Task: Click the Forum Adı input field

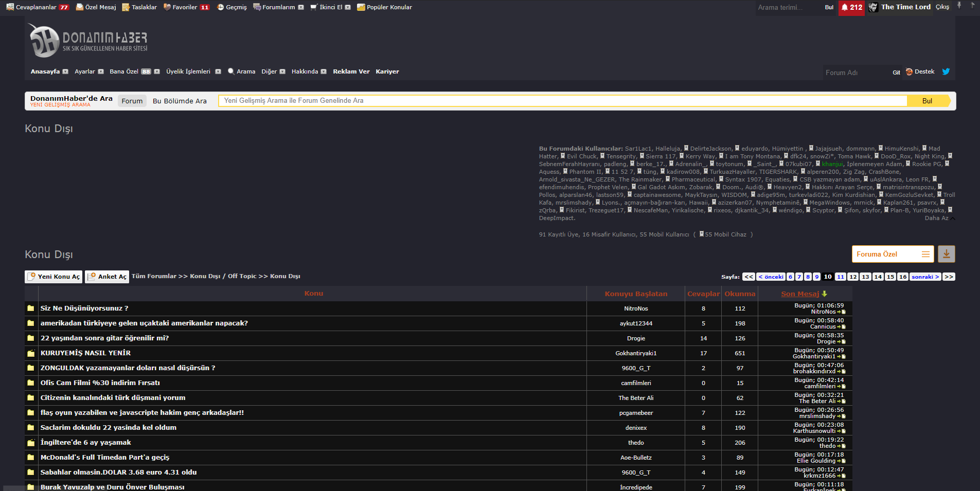Action: point(856,72)
